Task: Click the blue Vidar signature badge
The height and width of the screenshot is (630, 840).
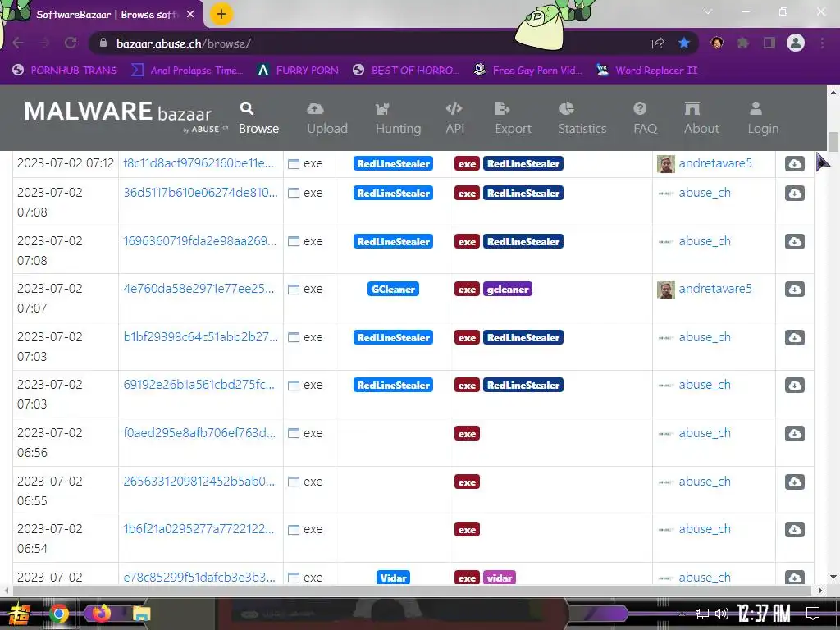Action: (x=393, y=577)
